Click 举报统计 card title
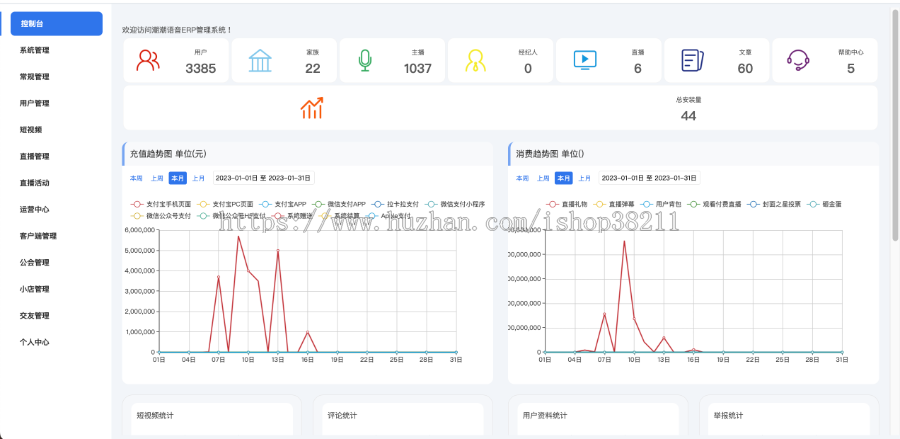Image resolution: width=900 pixels, height=439 pixels. (728, 415)
